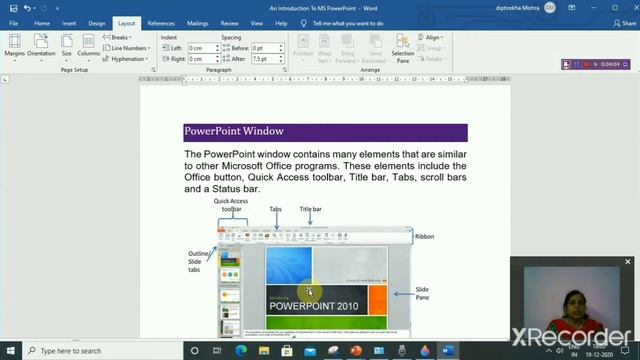Image resolution: width=640 pixels, height=360 pixels.
Task: Expand the Hyphenation dropdown
Action: click(125, 59)
